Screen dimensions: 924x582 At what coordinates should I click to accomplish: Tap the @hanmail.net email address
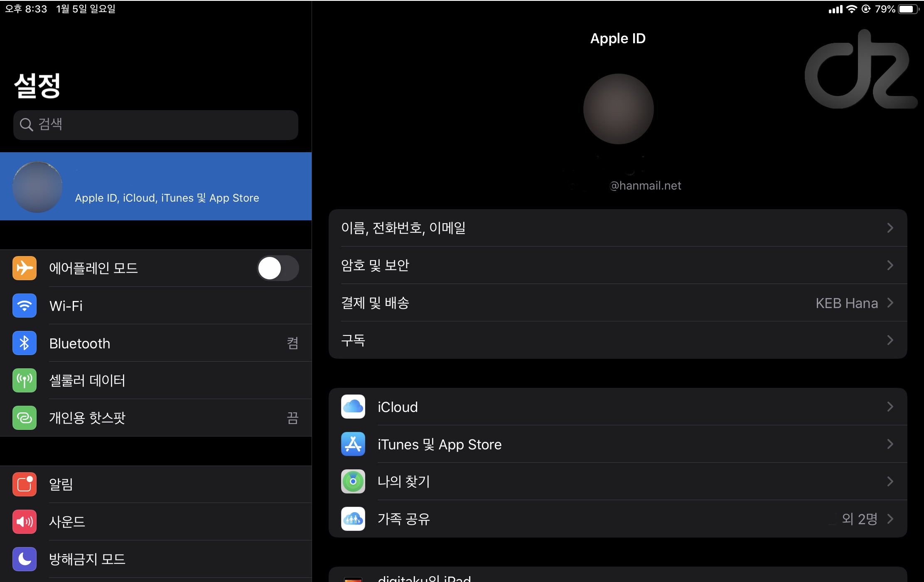pos(645,185)
